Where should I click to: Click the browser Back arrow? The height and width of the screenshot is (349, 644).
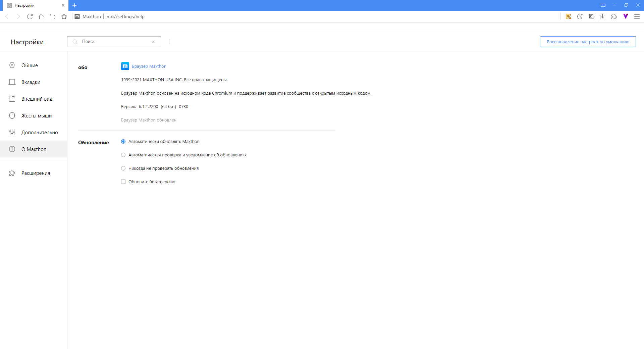coord(7,16)
